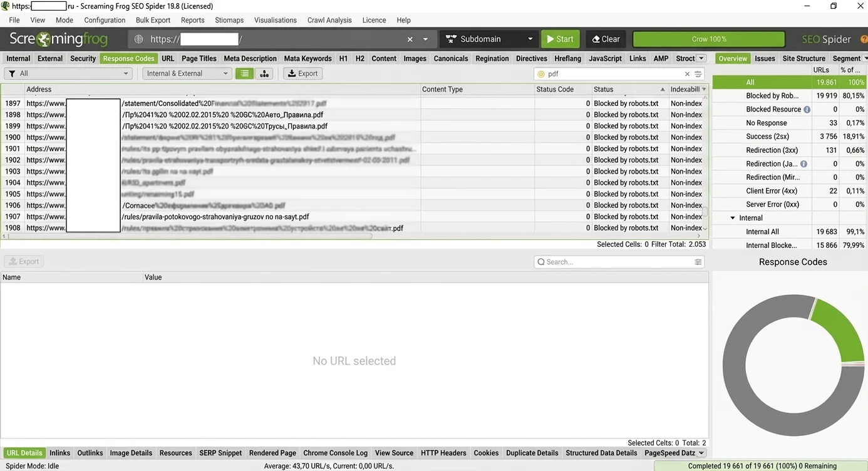Click the orange help icon near SEO Spider
The image size is (868, 471).
coord(864,39)
